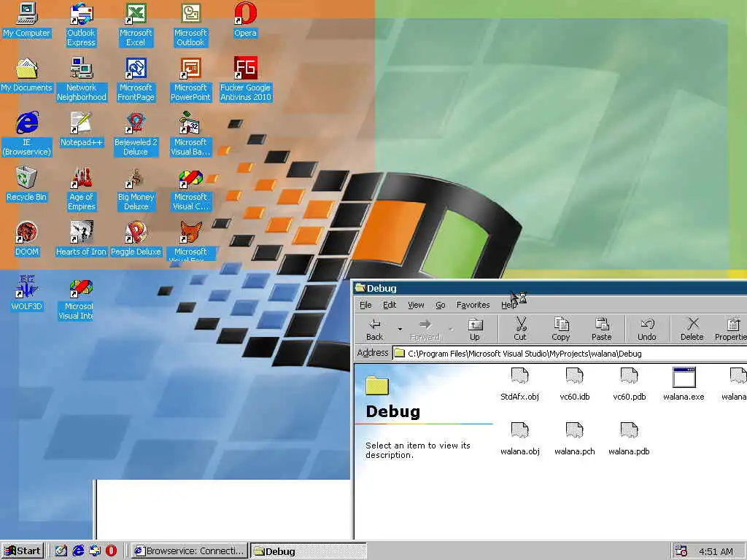Click the 4:51 AM system clock
Screen dimensions: 747x560
pos(716,551)
